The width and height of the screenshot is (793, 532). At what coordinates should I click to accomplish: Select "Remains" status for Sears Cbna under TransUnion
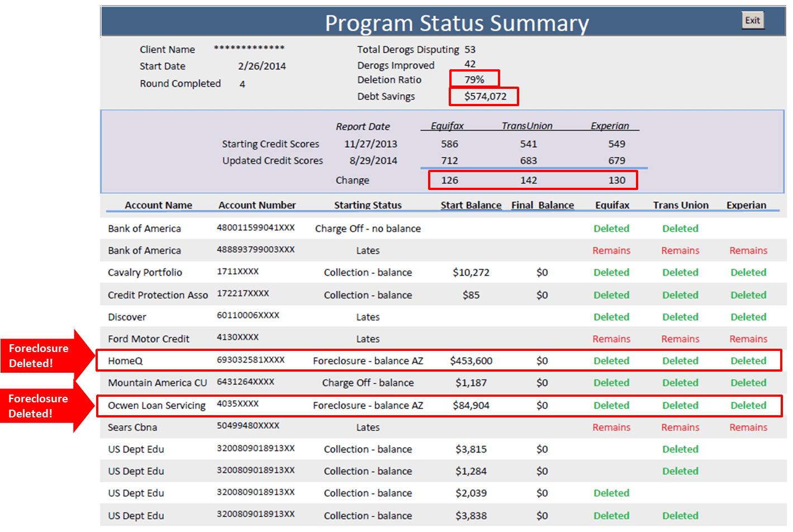680,427
